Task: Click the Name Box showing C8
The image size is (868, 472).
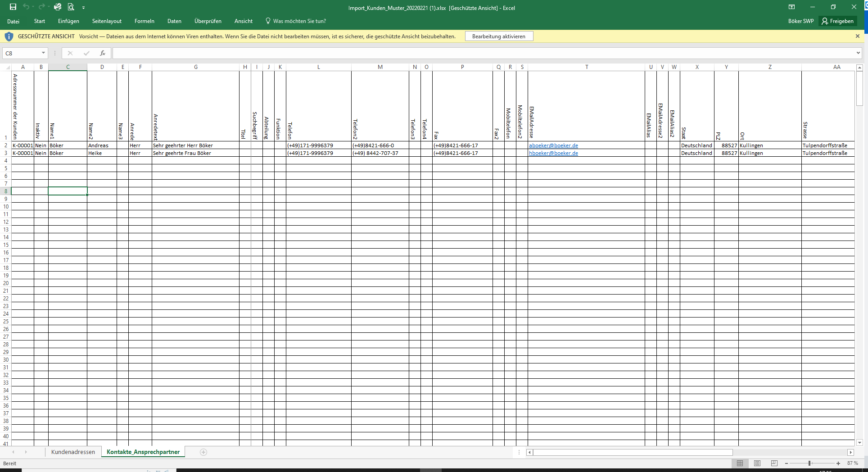Action: click(x=22, y=53)
